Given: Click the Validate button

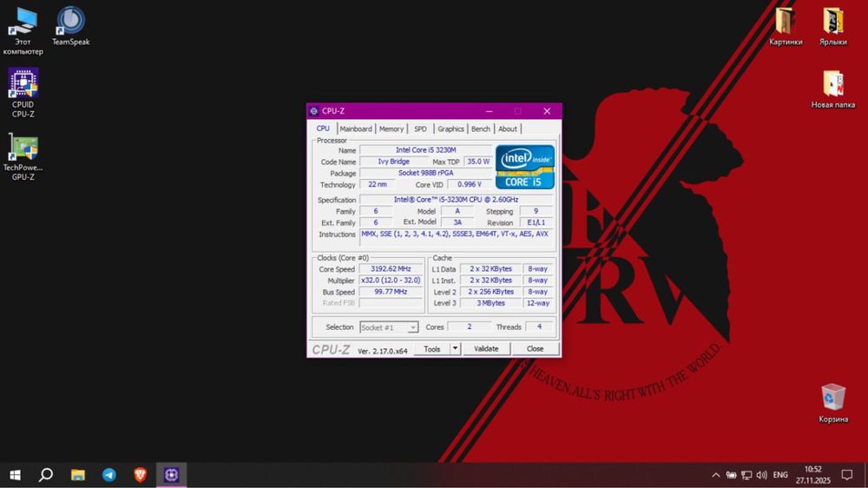Looking at the screenshot, I should [x=486, y=349].
